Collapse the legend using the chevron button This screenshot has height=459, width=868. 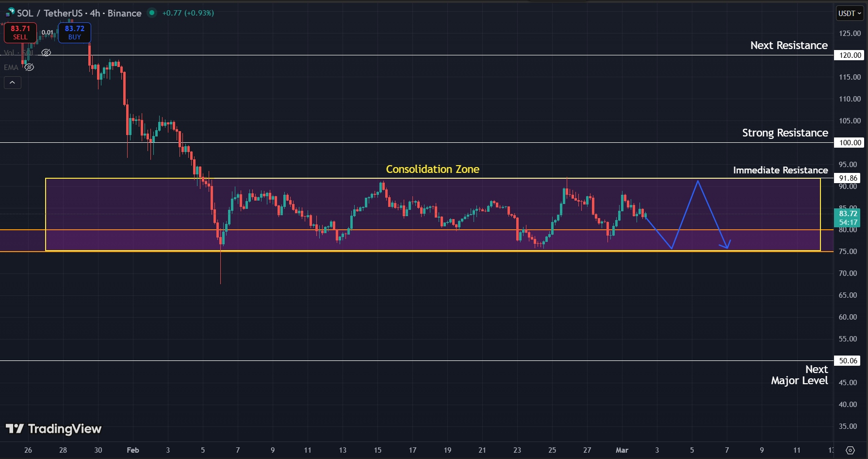click(13, 83)
